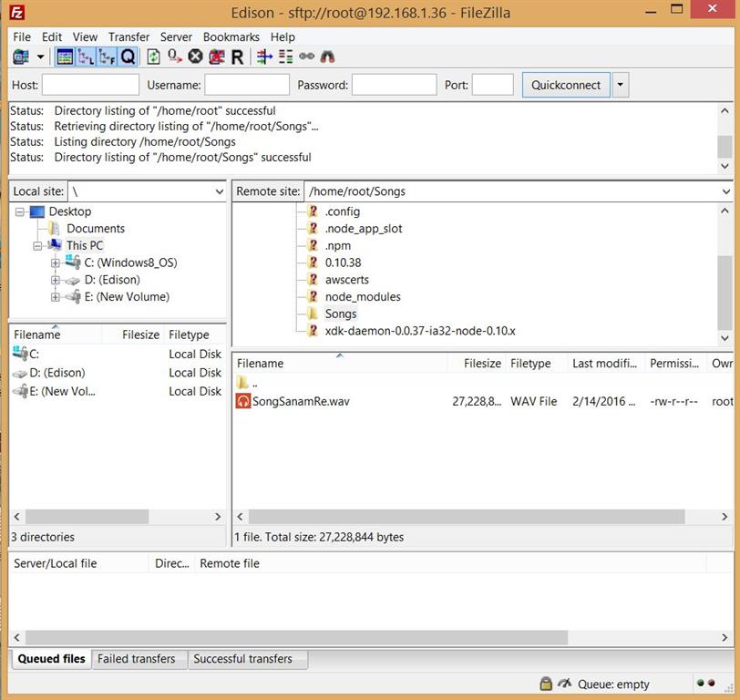Toggle synchronized browsing
This screenshot has height=700, width=740.
tap(305, 57)
